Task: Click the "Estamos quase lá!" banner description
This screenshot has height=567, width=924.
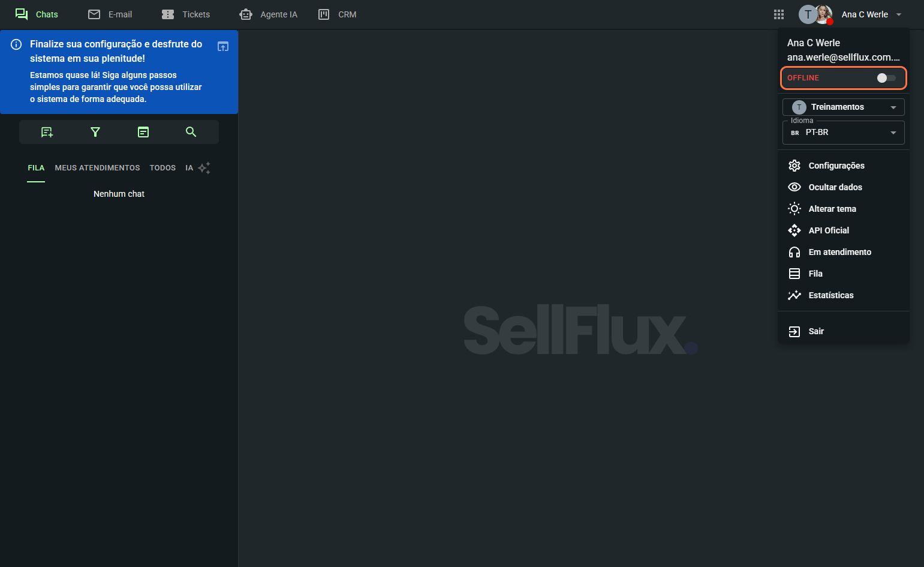Action: (116, 87)
